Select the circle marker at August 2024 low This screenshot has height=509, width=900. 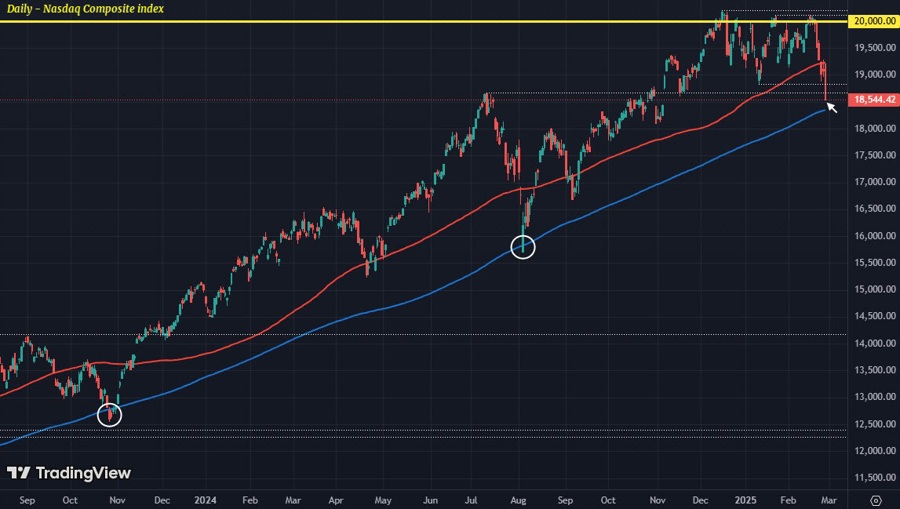tap(523, 246)
